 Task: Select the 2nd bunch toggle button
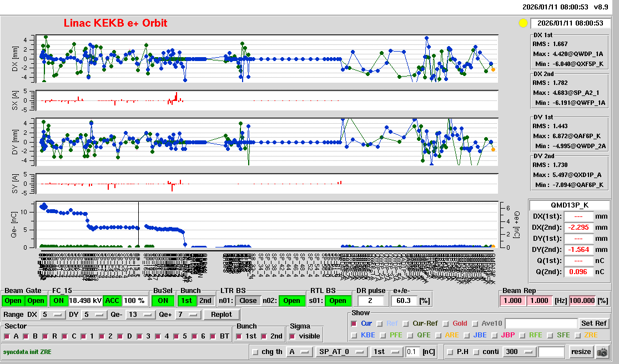(x=205, y=301)
